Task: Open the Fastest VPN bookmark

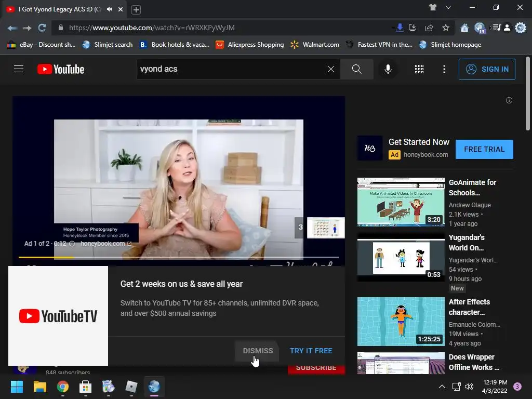Action: 379,45
